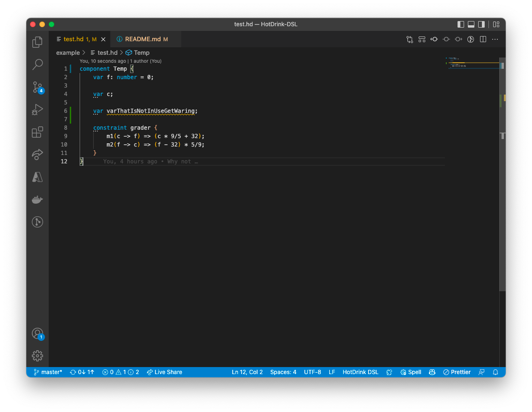Open the Azure view in activity bar
Viewport: 532px width, 412px height.
(37, 177)
